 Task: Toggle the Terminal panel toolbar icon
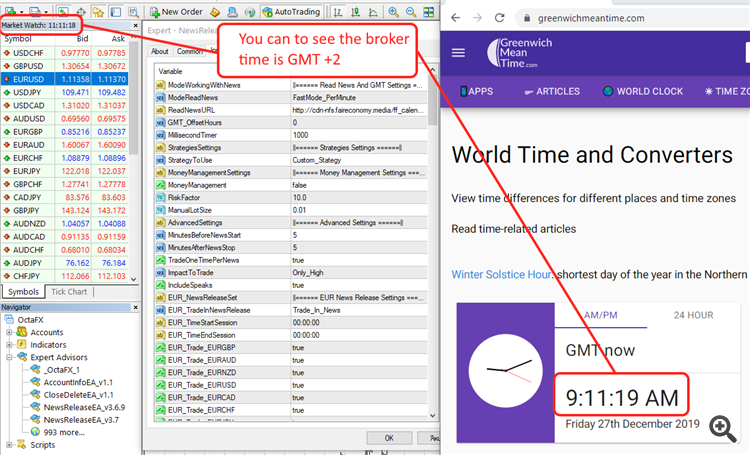[x=115, y=11]
